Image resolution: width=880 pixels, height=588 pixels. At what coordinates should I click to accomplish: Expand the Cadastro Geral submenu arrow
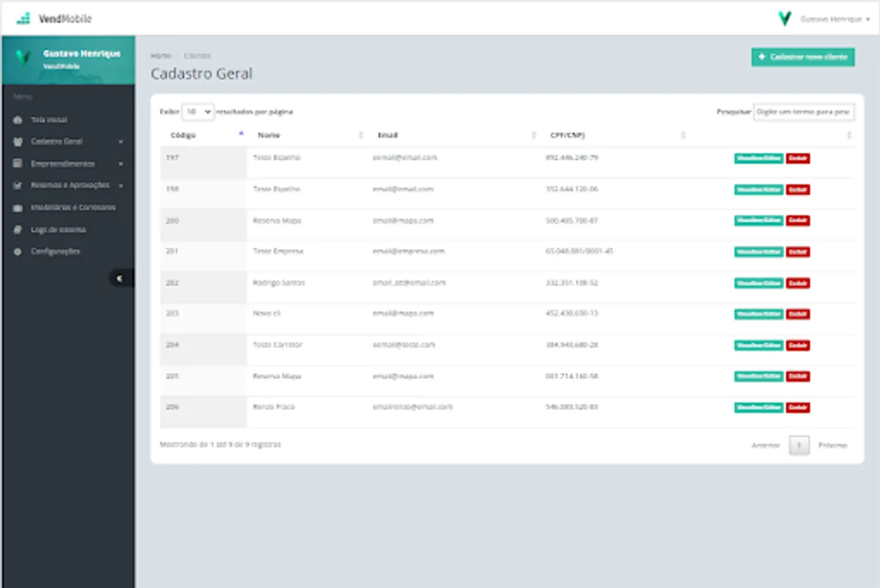coord(121,142)
